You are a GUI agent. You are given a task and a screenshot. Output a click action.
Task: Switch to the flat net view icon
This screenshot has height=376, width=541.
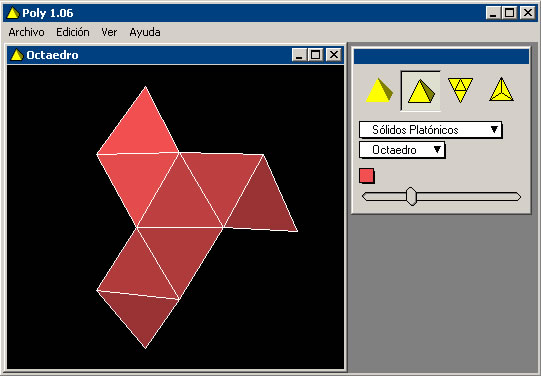tap(460, 90)
